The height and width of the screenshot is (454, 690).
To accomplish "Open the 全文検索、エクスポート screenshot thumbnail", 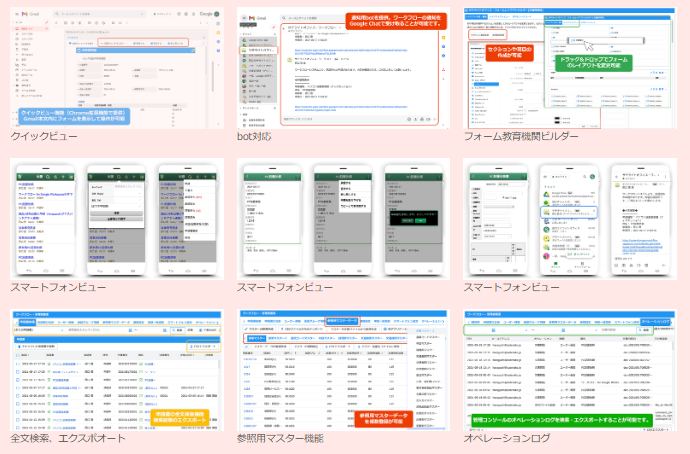I will pos(115,367).
